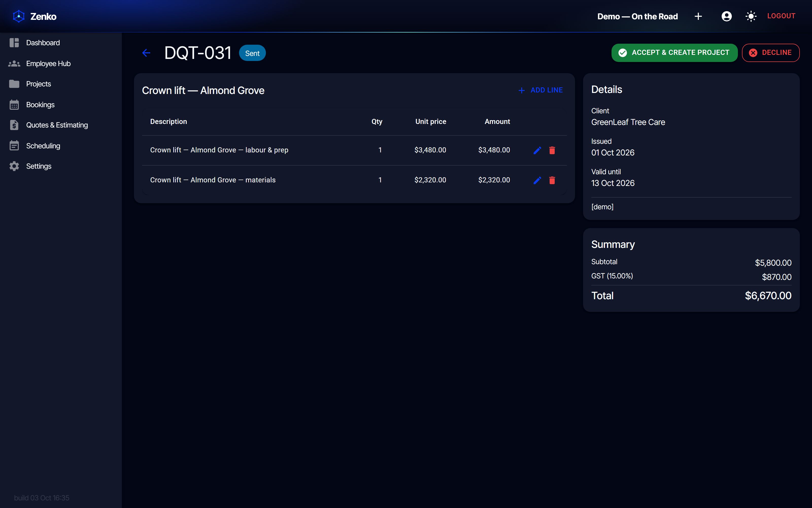Click the total value $6,670.00

[768, 296]
